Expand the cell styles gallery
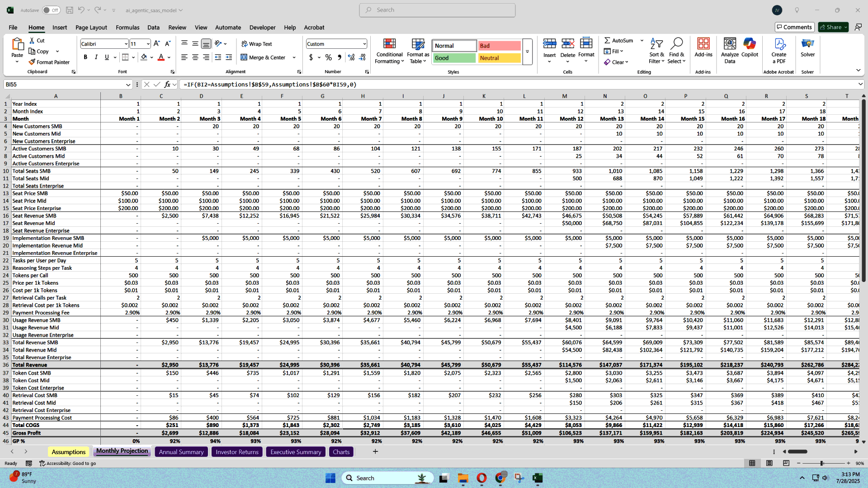 (x=527, y=52)
